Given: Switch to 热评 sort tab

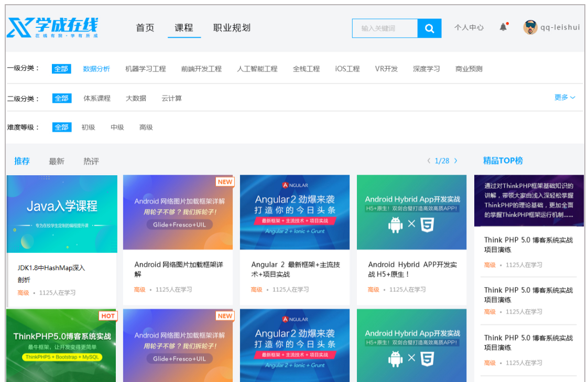Looking at the screenshot, I should tap(91, 161).
